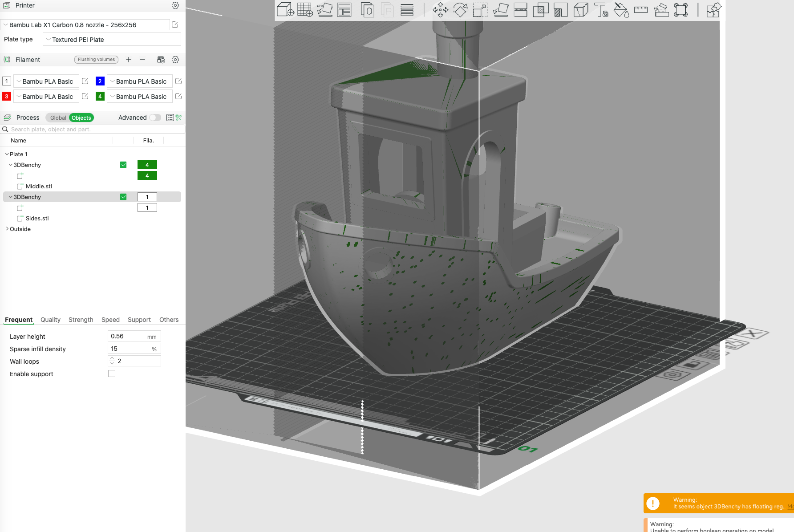Click the red filament 3 color swatch
This screenshot has height=532, width=794.
[x=7, y=96]
